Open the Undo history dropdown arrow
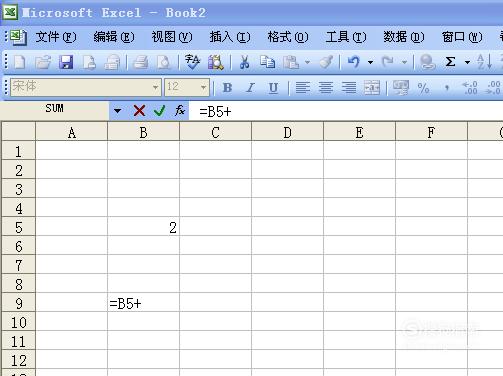503x376 pixels. tap(370, 62)
